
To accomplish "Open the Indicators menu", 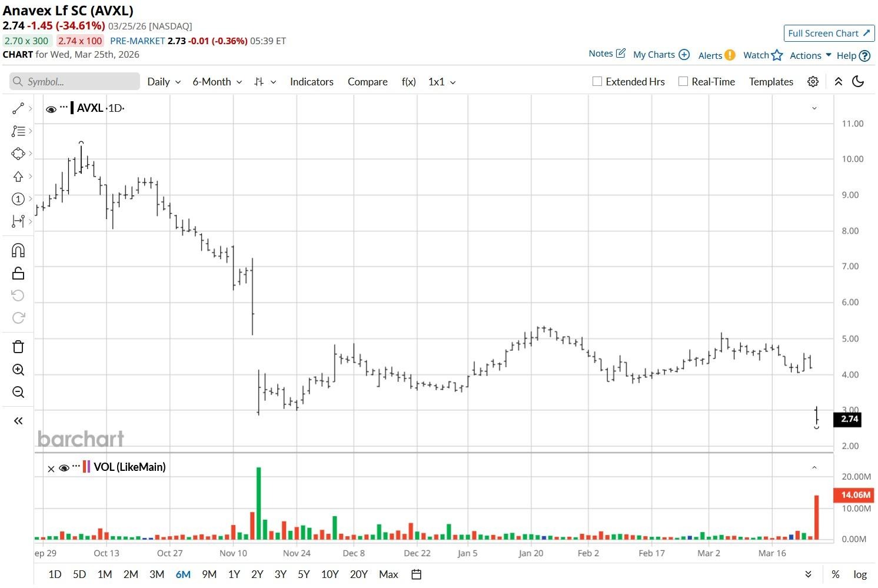I will 312,82.
